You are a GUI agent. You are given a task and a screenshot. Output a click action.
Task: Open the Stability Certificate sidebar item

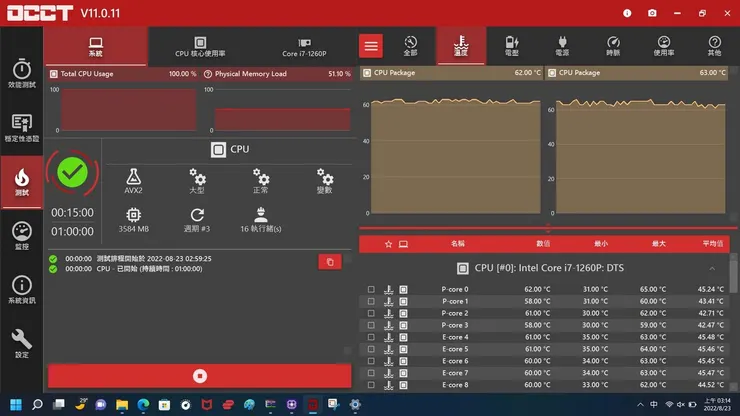(22, 127)
